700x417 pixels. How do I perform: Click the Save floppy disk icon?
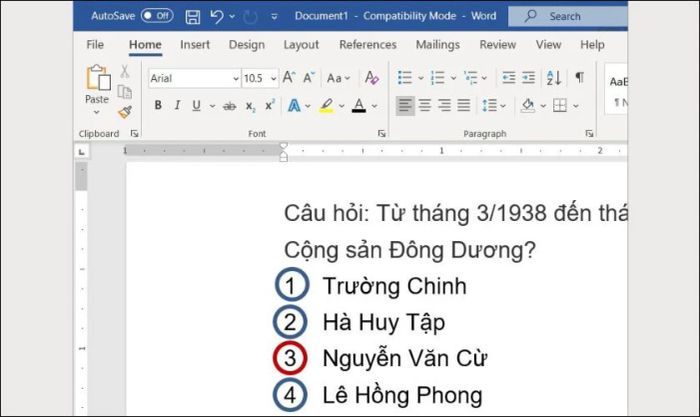[x=193, y=17]
